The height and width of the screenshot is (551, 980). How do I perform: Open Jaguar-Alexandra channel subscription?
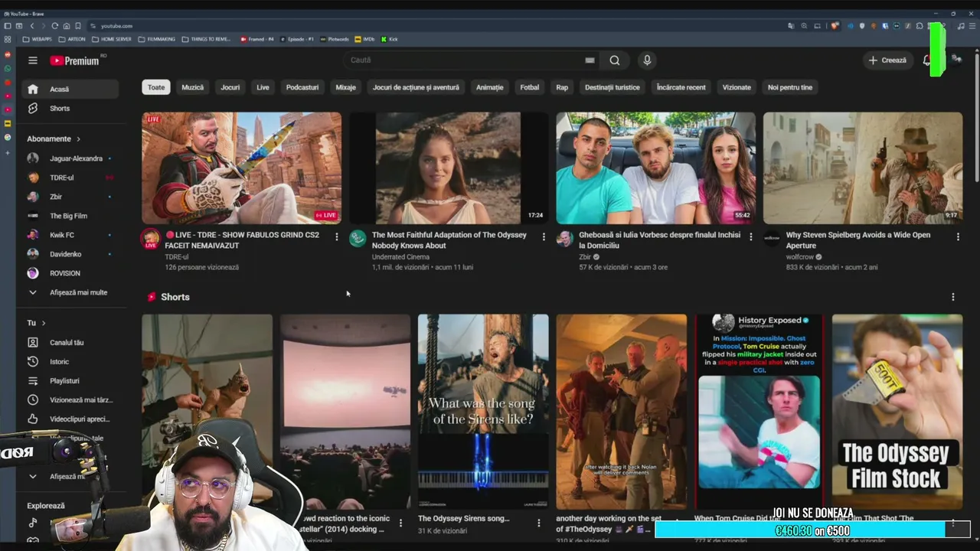coord(70,158)
